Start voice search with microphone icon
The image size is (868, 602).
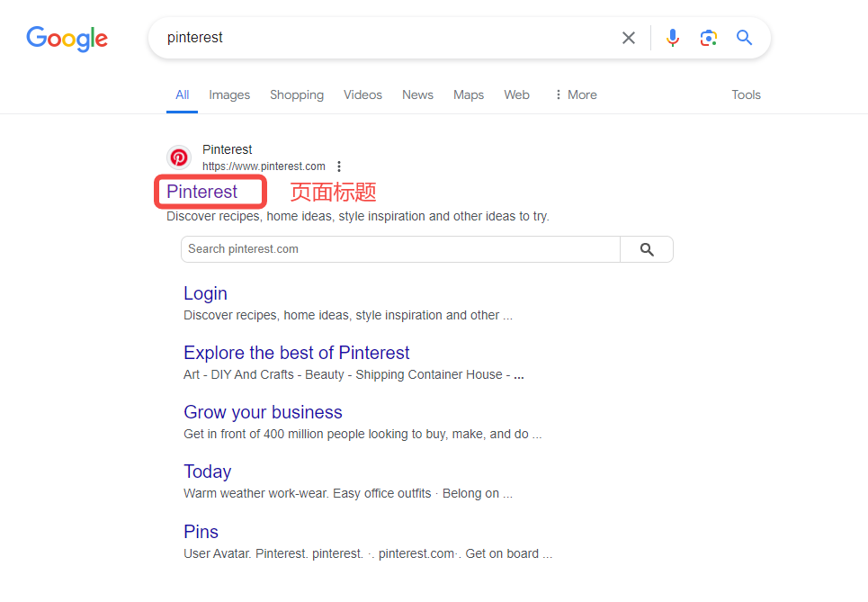pyautogui.click(x=673, y=38)
